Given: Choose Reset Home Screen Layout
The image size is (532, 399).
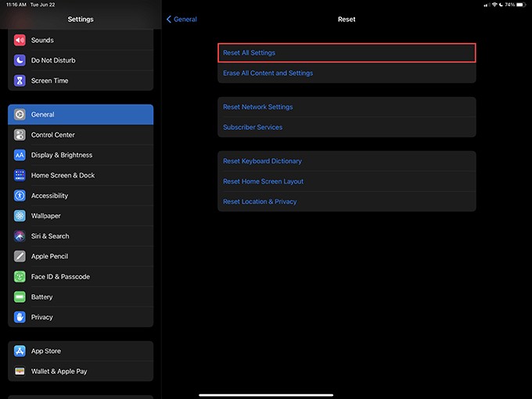Looking at the screenshot, I should pyautogui.click(x=347, y=182).
